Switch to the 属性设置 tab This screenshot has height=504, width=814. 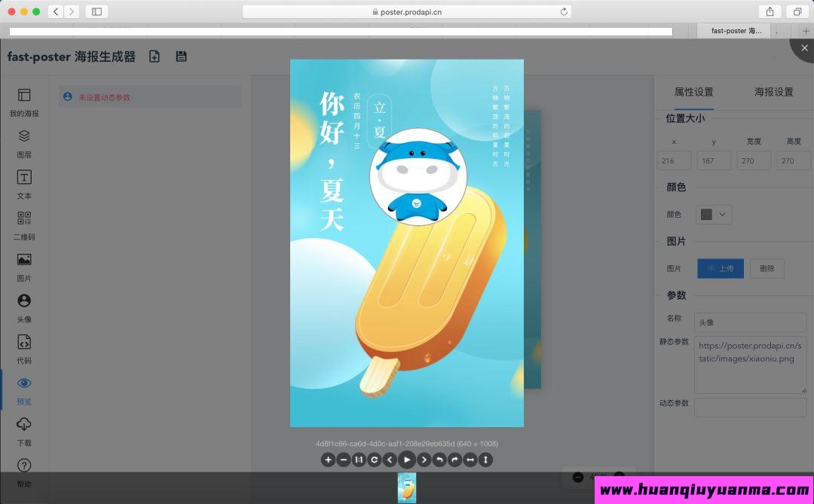click(x=693, y=92)
